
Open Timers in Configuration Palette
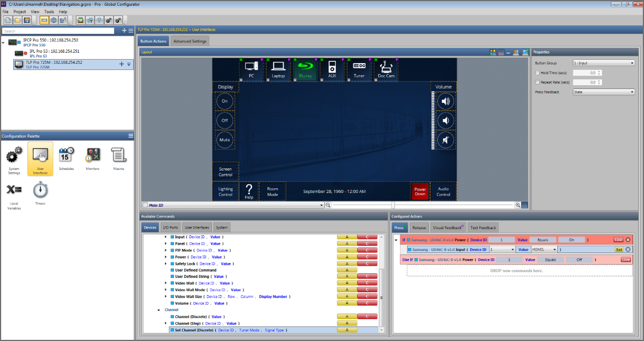click(x=40, y=194)
